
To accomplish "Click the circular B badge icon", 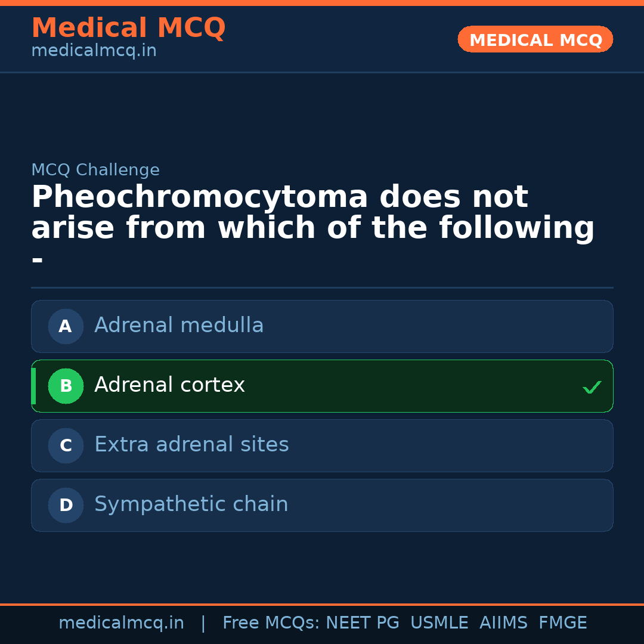I will (66, 386).
